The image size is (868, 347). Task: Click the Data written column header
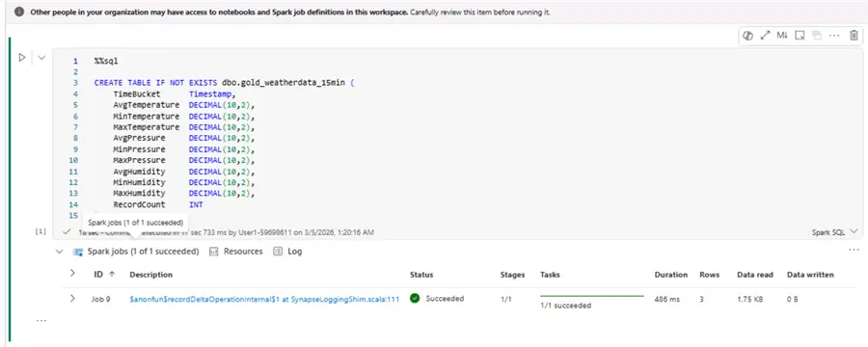(x=810, y=275)
